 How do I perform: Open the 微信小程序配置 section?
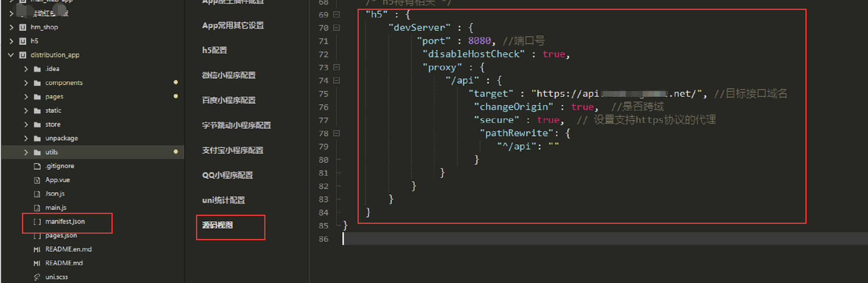coord(229,75)
